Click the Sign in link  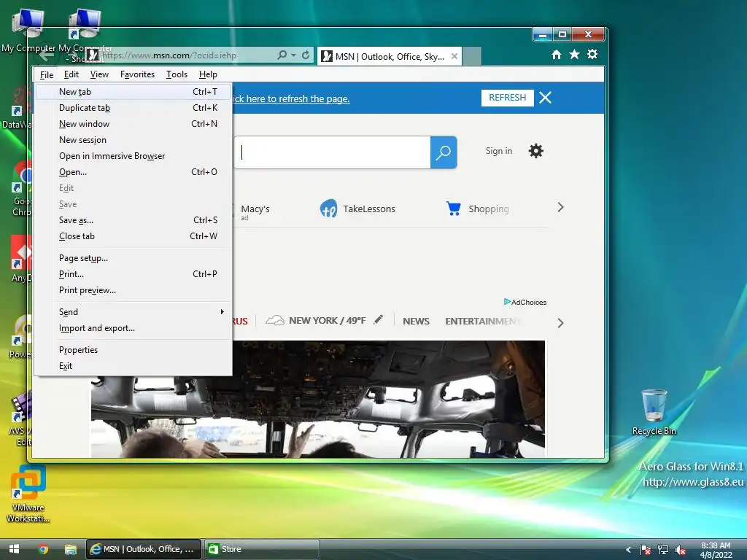click(x=499, y=151)
